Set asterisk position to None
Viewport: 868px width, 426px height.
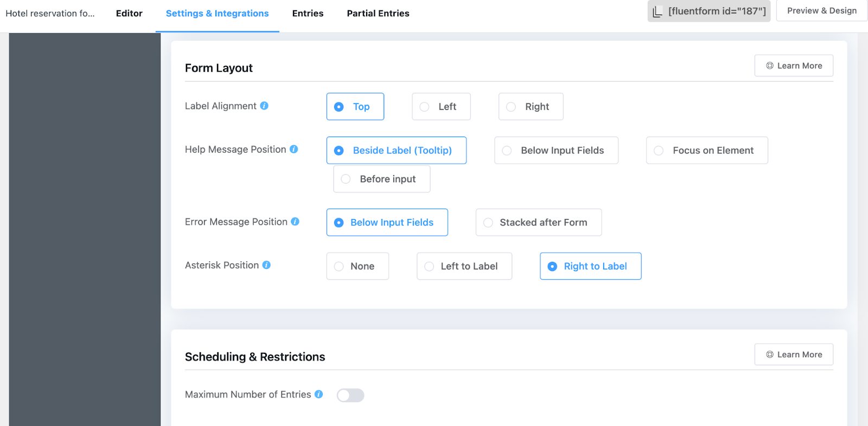[x=357, y=266]
